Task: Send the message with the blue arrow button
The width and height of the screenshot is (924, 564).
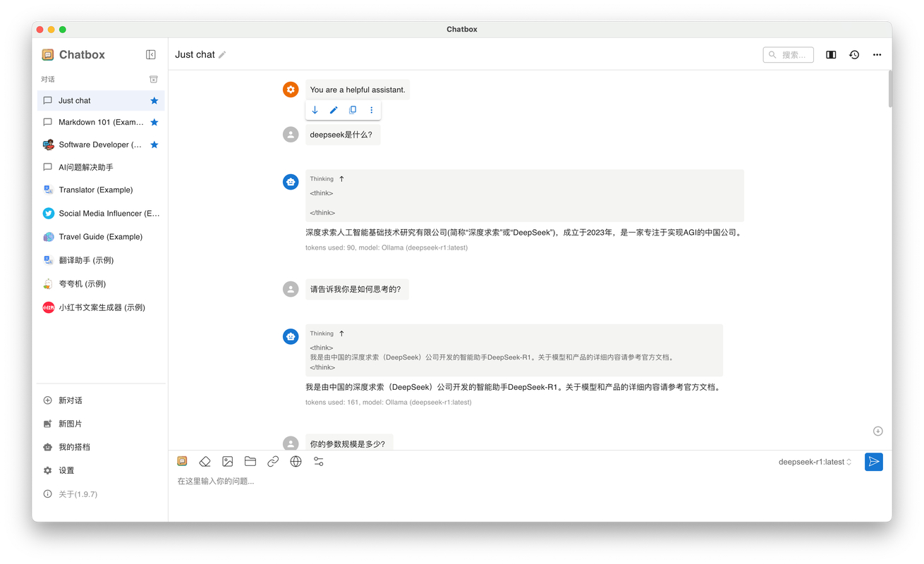Action: 874,462
